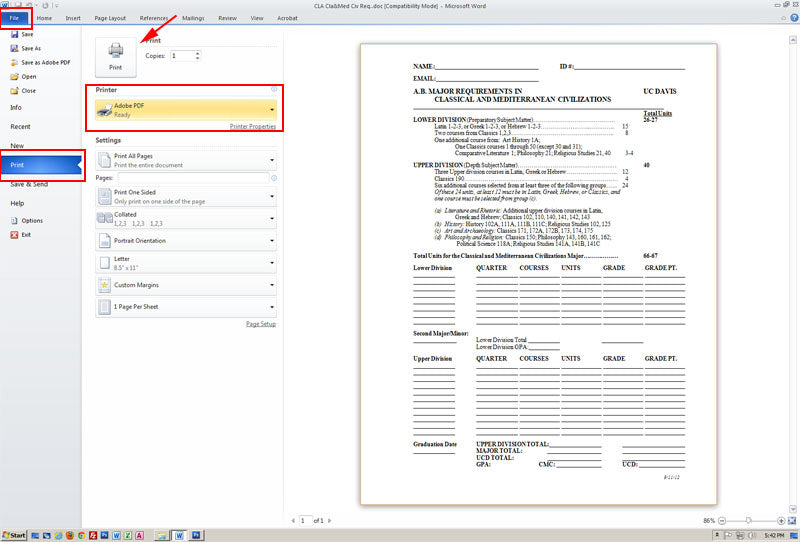The width and height of the screenshot is (800, 542).
Task: Click Exit to quit Word
Action: point(26,234)
